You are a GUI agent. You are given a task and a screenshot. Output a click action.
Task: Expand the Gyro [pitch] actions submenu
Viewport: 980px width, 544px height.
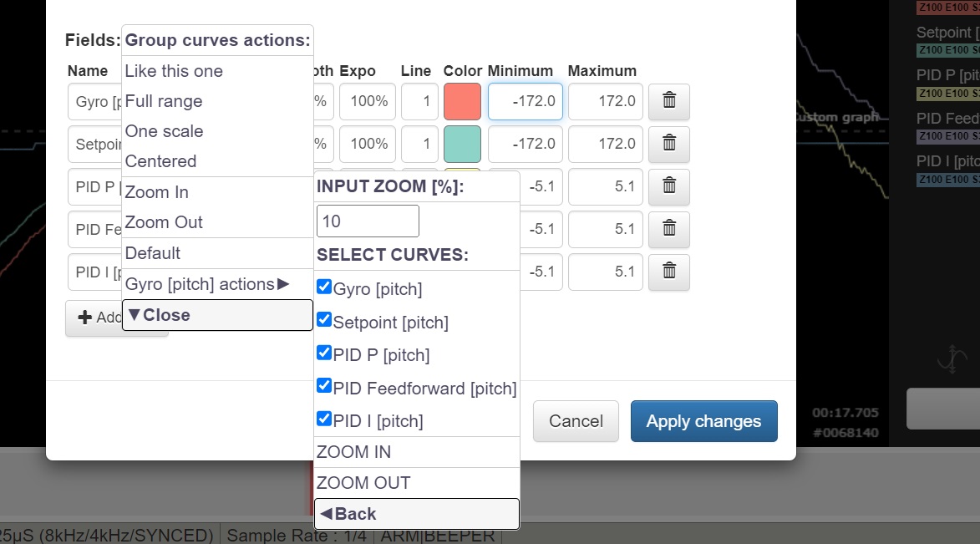pyautogui.click(x=207, y=284)
